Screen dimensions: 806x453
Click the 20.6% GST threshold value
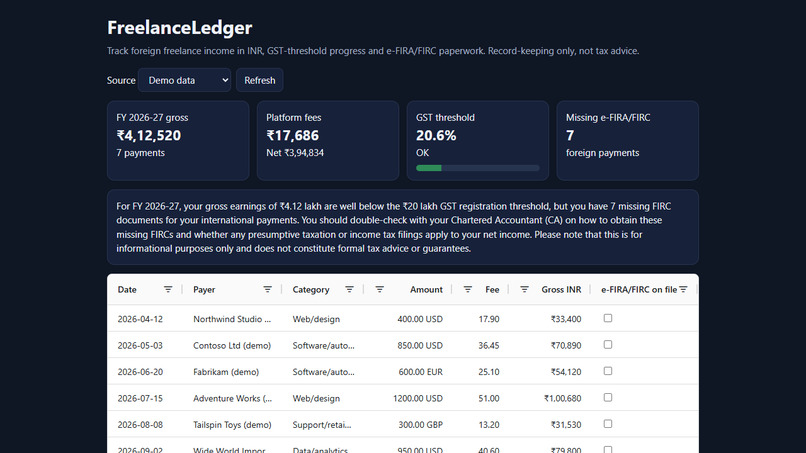click(x=436, y=136)
